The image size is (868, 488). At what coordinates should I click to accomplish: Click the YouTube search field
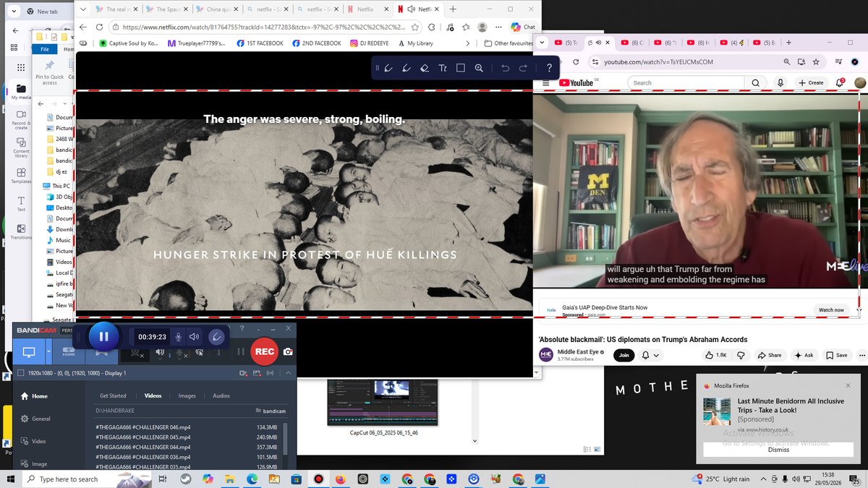click(684, 83)
